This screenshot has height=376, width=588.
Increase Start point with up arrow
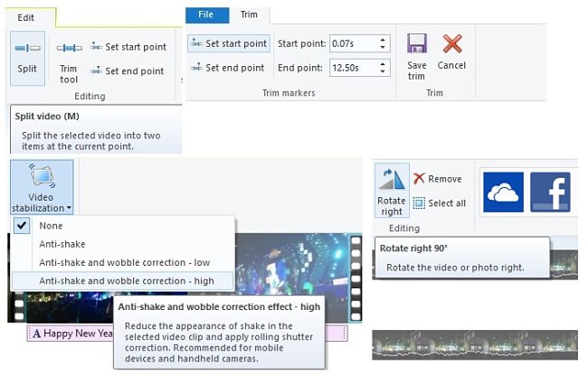click(383, 40)
